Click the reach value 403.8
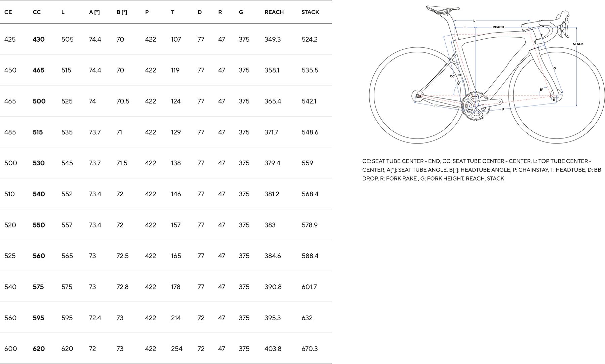 [x=273, y=349]
